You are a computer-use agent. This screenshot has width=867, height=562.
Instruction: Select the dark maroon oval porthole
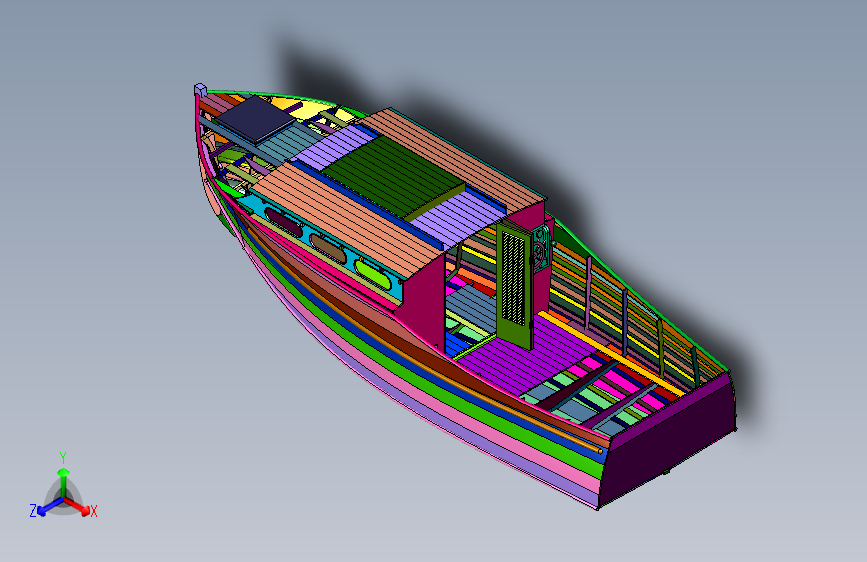[x=283, y=221]
